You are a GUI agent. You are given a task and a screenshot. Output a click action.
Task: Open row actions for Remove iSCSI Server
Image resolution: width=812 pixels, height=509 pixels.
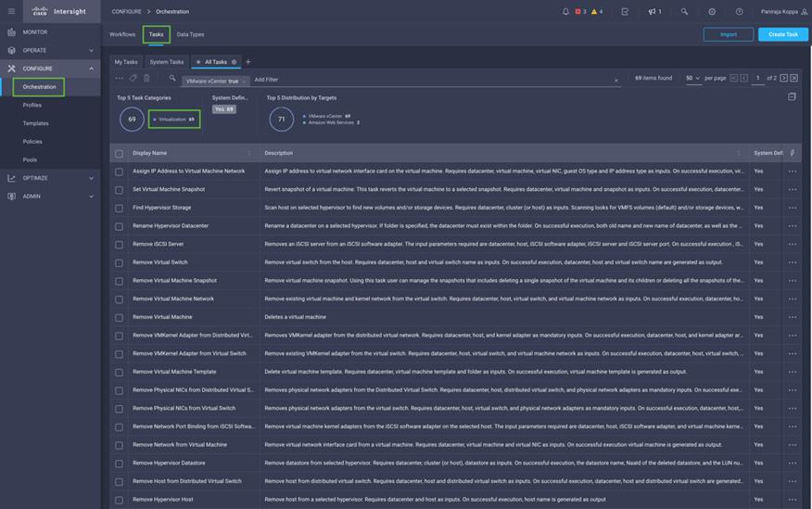click(x=793, y=245)
